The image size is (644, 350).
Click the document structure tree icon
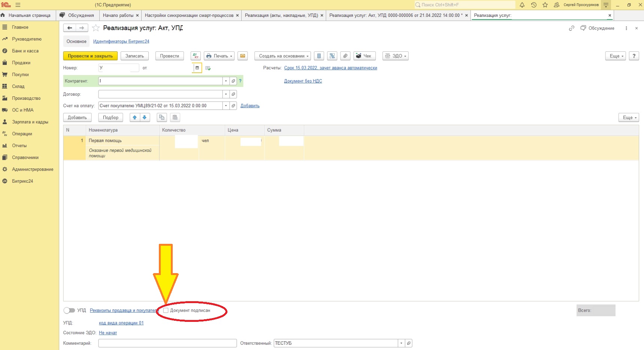(332, 56)
